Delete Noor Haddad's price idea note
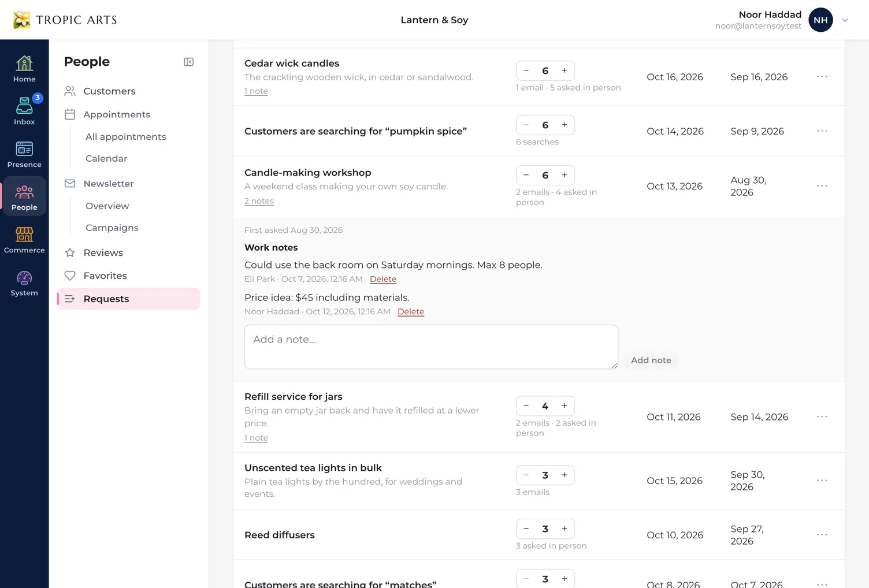Viewport: 869px width, 588px height. pyautogui.click(x=411, y=311)
